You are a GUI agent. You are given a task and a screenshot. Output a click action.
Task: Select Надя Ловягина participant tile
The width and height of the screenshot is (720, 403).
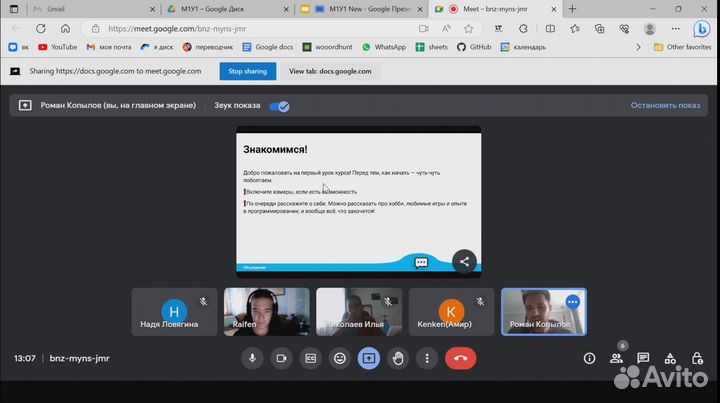pyautogui.click(x=174, y=312)
